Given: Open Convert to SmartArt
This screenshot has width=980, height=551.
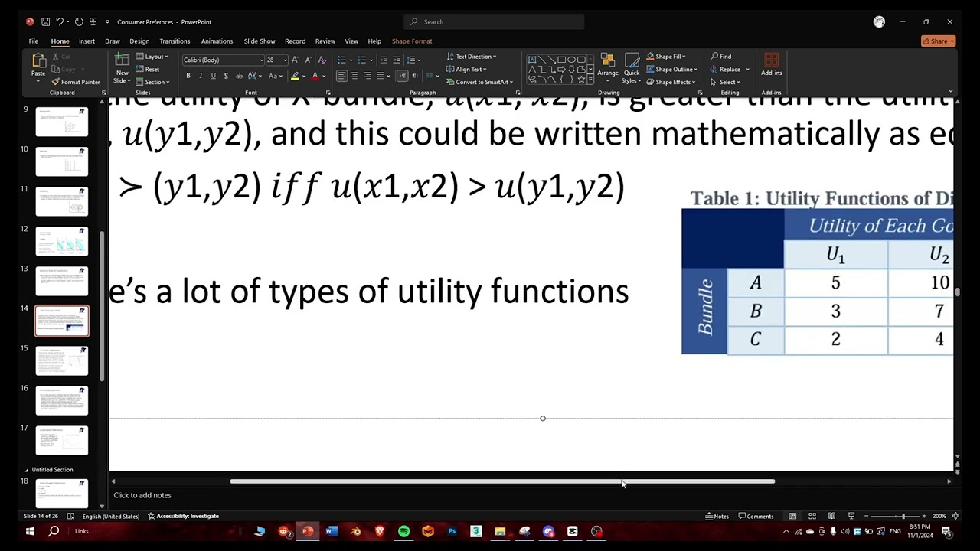Looking at the screenshot, I should pos(478,82).
